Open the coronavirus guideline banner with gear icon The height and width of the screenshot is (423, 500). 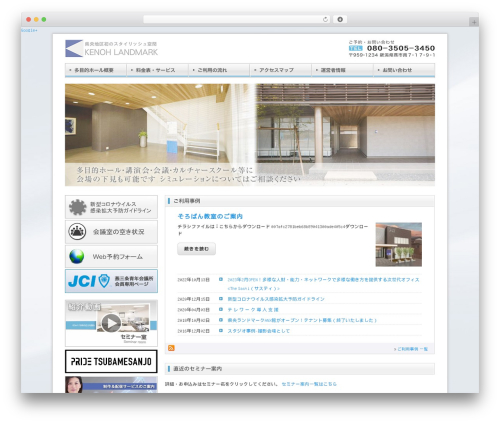pyautogui.click(x=111, y=207)
